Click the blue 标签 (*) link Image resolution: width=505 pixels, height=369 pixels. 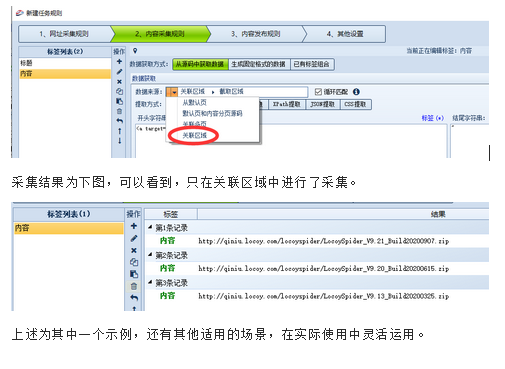[x=433, y=118]
